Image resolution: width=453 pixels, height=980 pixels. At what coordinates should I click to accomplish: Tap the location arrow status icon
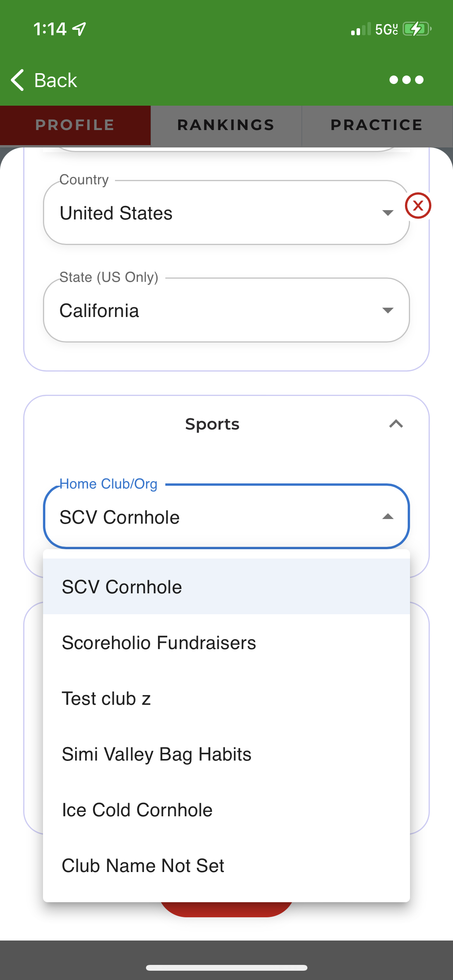(x=79, y=29)
